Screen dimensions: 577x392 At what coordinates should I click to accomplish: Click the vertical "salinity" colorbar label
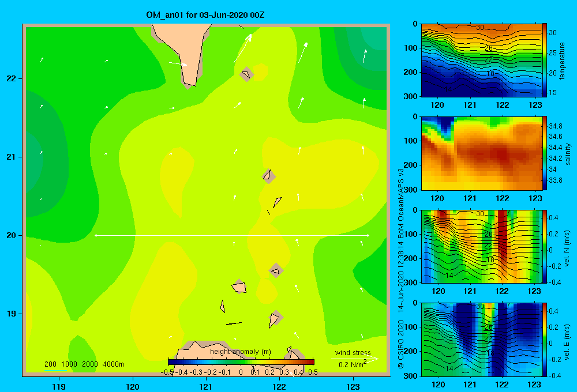568,154
